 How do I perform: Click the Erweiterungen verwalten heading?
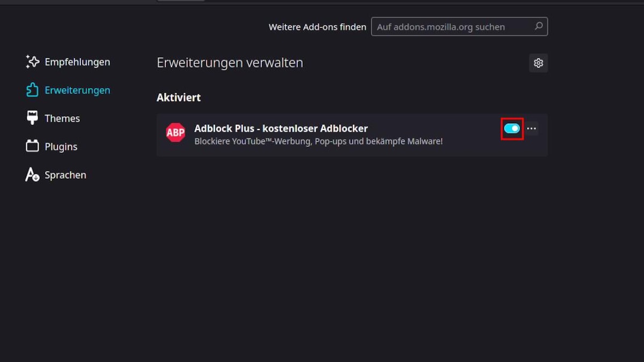(230, 63)
